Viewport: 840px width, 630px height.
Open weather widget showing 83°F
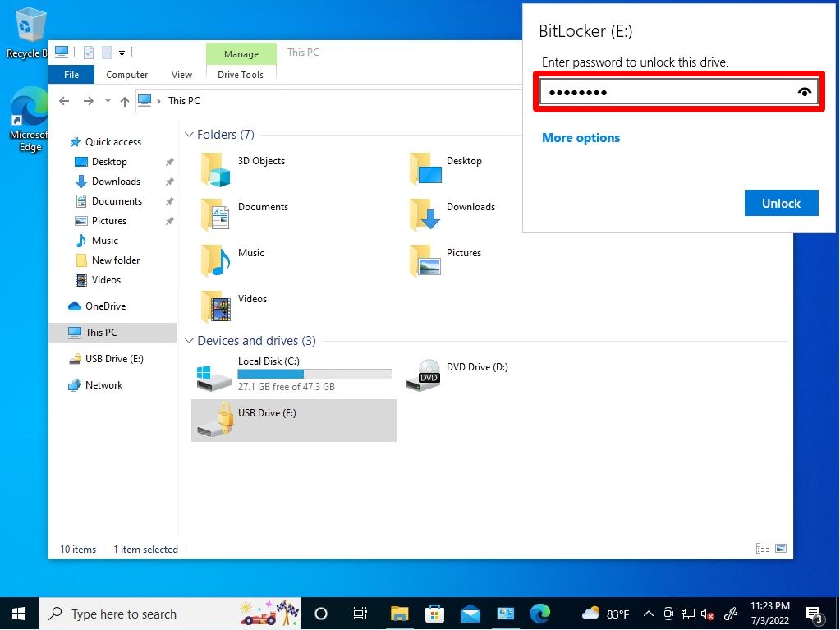point(605,614)
